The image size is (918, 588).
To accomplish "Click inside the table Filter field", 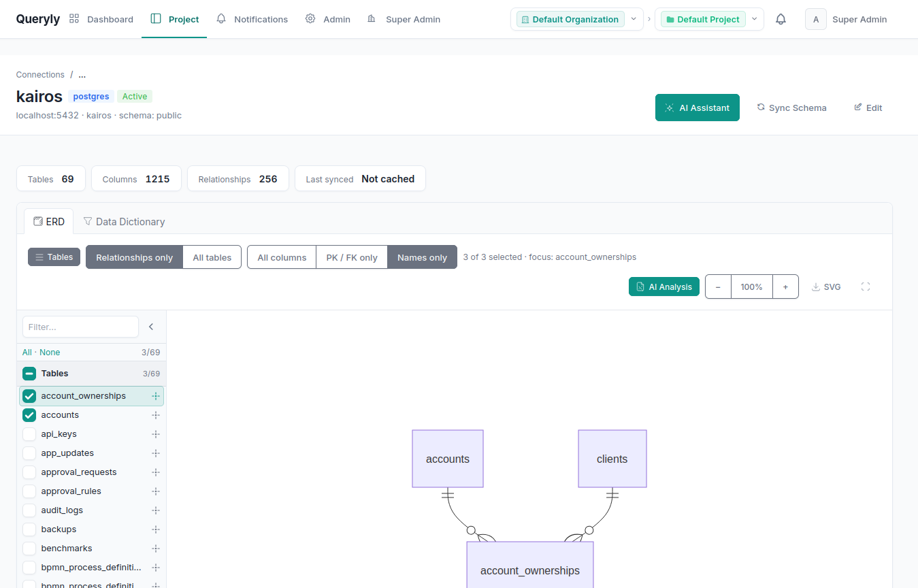I will tap(80, 327).
